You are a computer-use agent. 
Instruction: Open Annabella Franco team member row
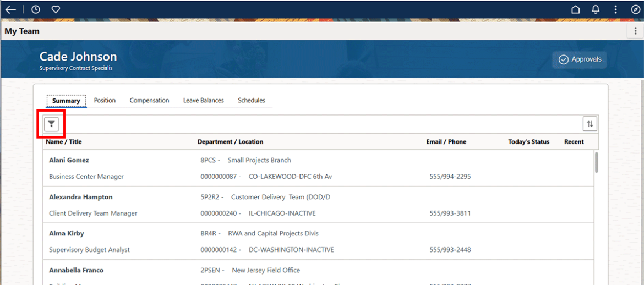pyautogui.click(x=318, y=273)
